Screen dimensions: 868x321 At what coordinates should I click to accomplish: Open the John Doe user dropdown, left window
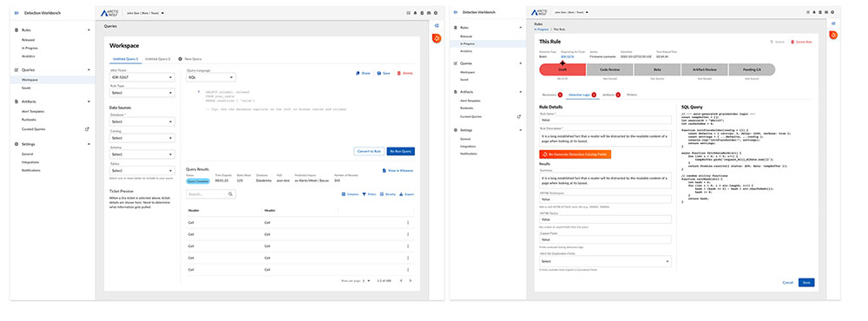coord(146,12)
